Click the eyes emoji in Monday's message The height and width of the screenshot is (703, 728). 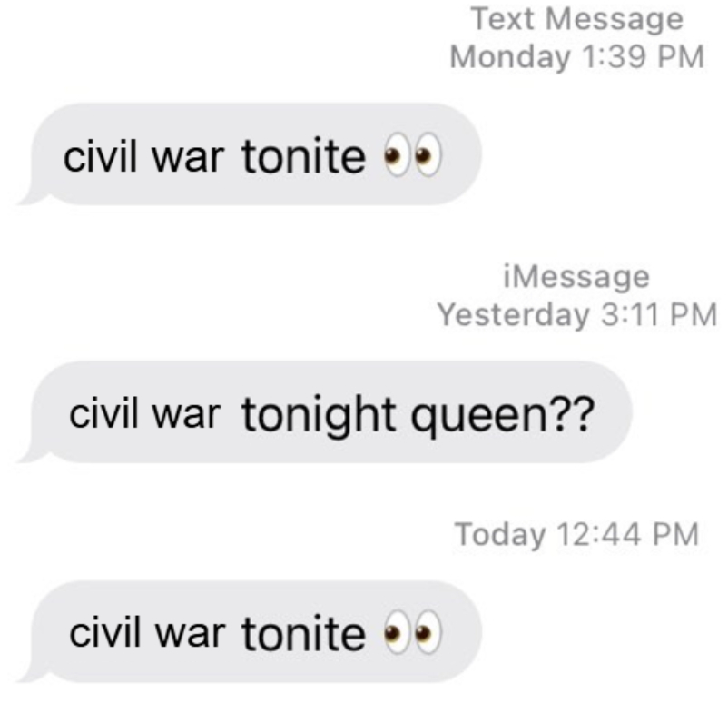click(x=412, y=155)
